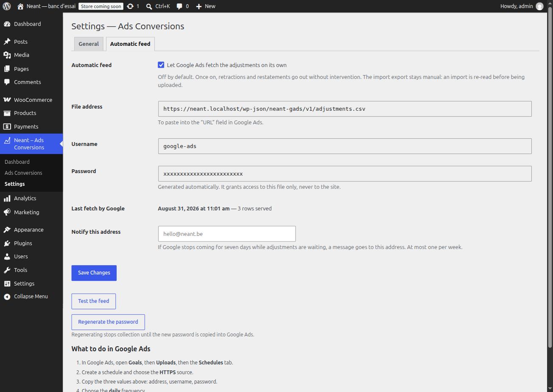Image resolution: width=553 pixels, height=392 pixels.
Task: Click the Media icon in the sidebar
Action: coord(7,55)
